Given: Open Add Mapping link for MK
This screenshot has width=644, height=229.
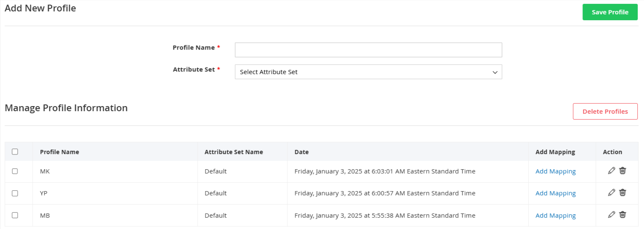Looking at the screenshot, I should pos(556,171).
